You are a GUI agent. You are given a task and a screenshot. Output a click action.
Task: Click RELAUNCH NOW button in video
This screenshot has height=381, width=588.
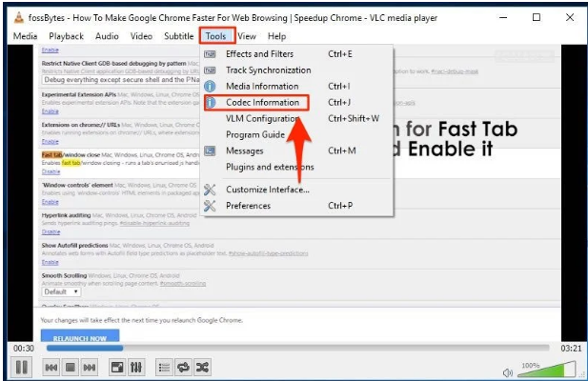(x=80, y=335)
